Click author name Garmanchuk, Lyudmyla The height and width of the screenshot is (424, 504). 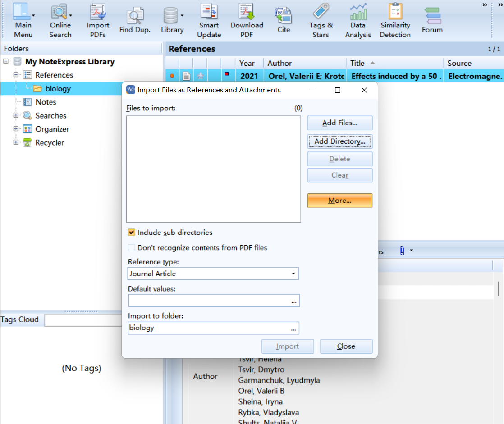coord(279,380)
